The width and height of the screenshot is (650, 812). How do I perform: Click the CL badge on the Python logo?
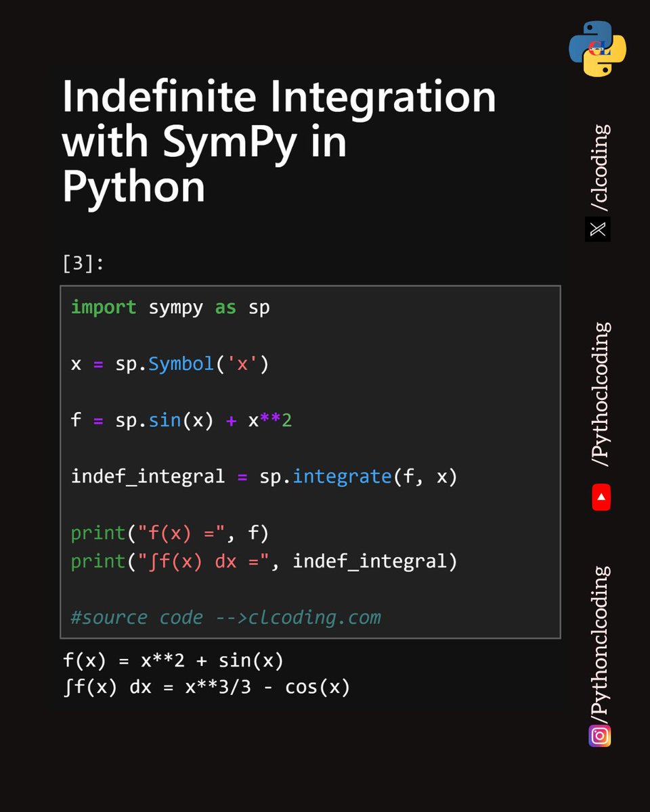[x=600, y=49]
